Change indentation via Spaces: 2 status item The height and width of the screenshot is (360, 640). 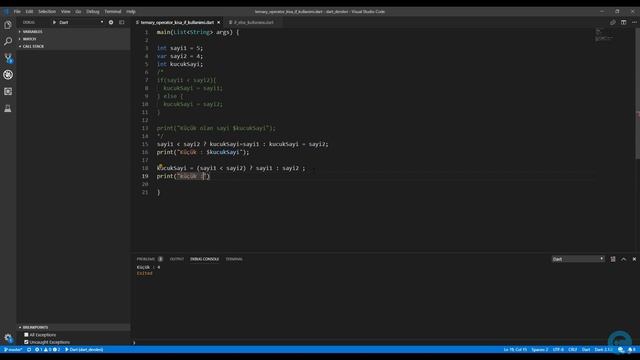pyautogui.click(x=540, y=350)
